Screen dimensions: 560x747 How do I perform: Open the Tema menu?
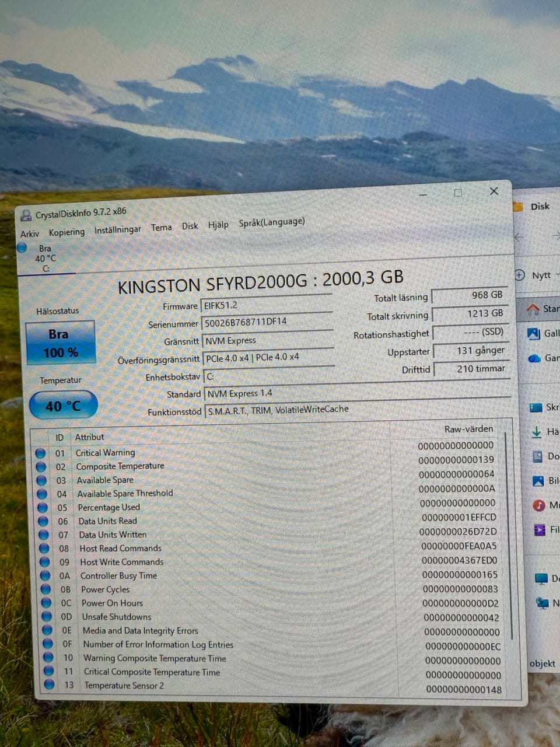pos(161,227)
